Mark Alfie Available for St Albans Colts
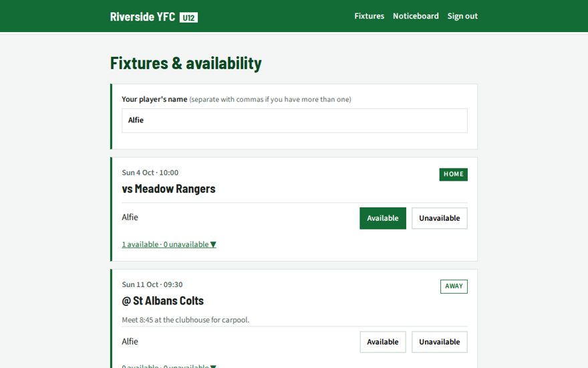The height and width of the screenshot is (368, 588). point(382,342)
